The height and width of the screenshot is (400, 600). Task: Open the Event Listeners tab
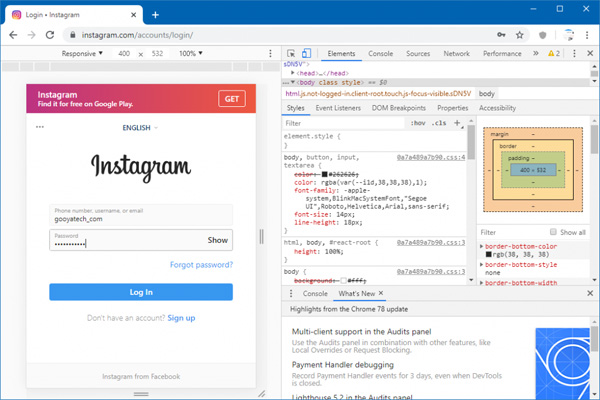click(x=338, y=108)
